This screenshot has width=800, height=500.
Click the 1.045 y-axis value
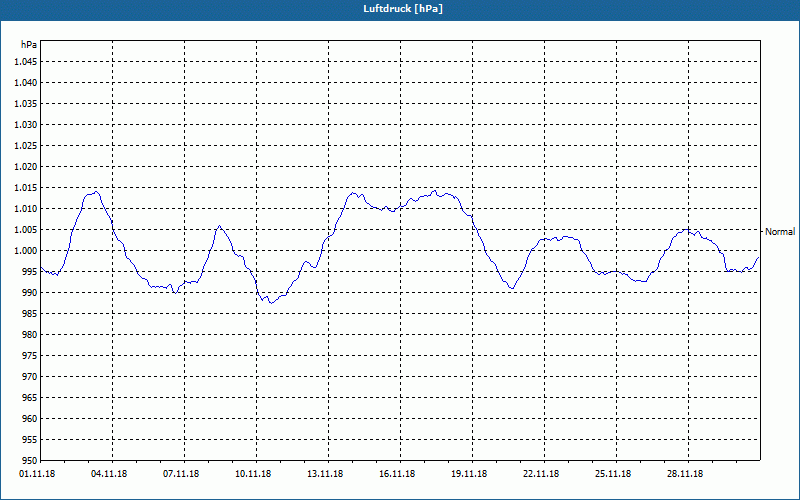(x=26, y=62)
